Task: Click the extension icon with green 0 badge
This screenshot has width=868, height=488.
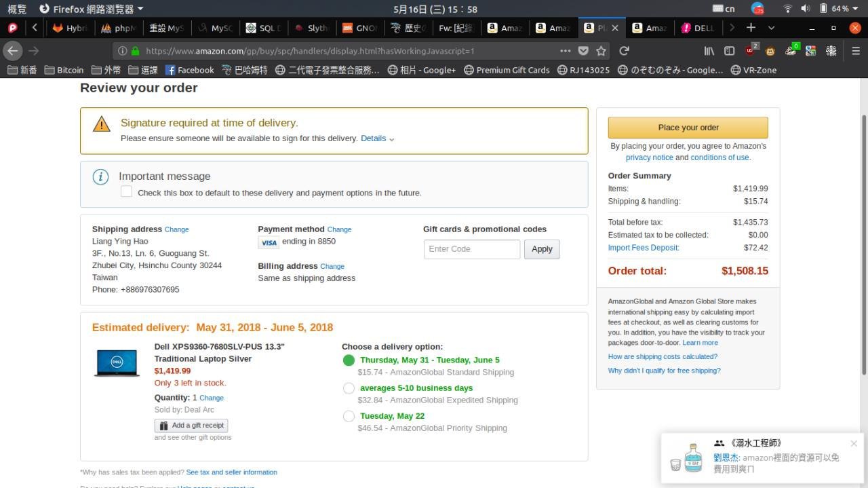Action: [x=791, y=50]
